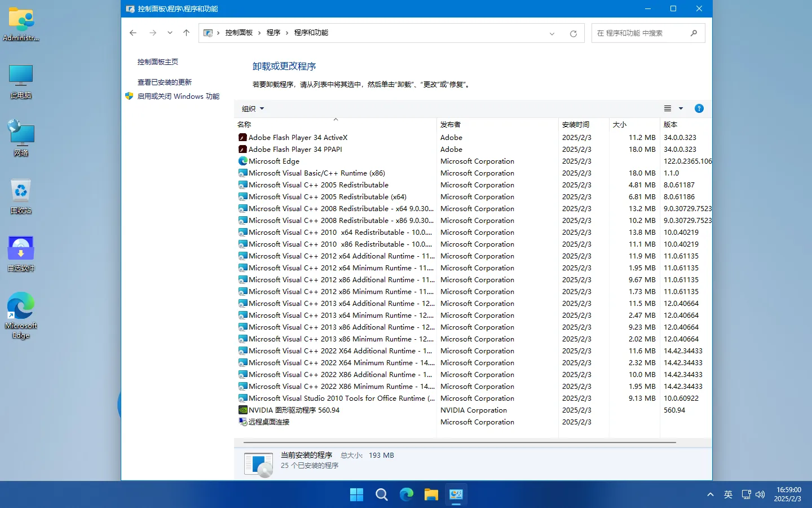Click the Adobe Flash Player 34 PPAPI icon
This screenshot has height=508, width=812.
pyautogui.click(x=242, y=149)
